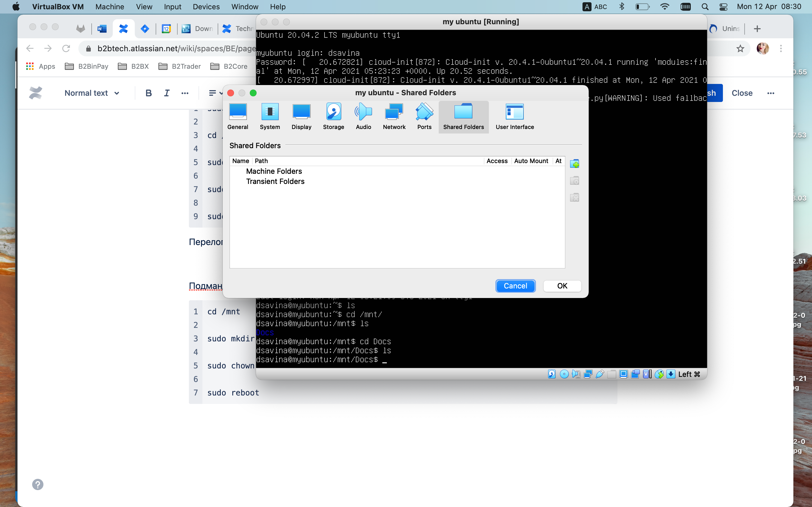Expand the Normal text style dropdown

click(x=92, y=93)
